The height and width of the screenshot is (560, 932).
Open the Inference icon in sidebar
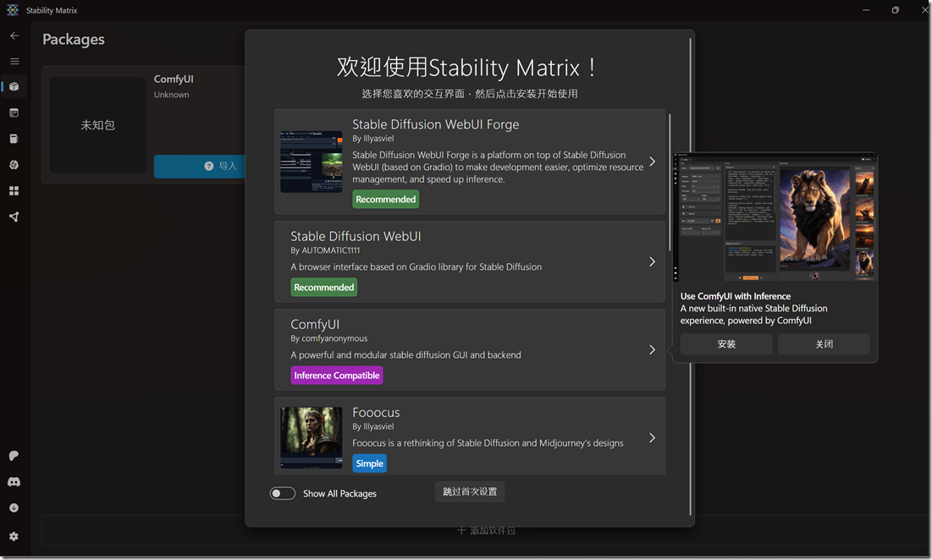14,113
